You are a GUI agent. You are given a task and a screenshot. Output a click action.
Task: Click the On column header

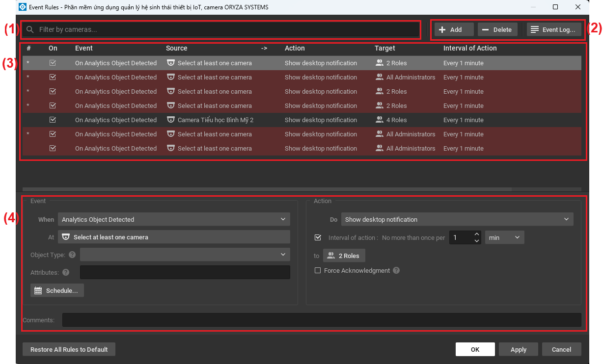(x=53, y=48)
